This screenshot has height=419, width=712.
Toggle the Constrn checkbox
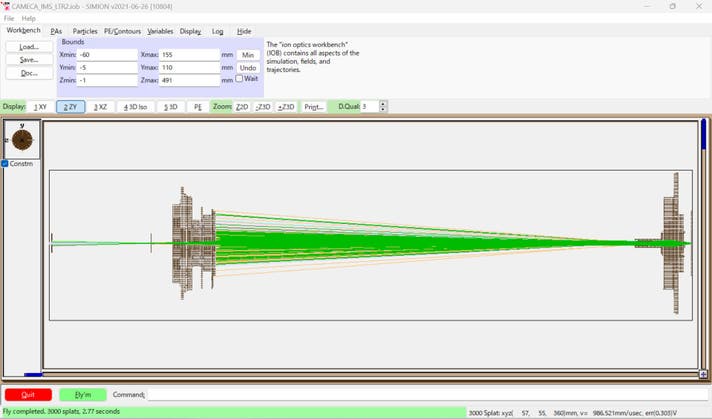pyautogui.click(x=5, y=164)
